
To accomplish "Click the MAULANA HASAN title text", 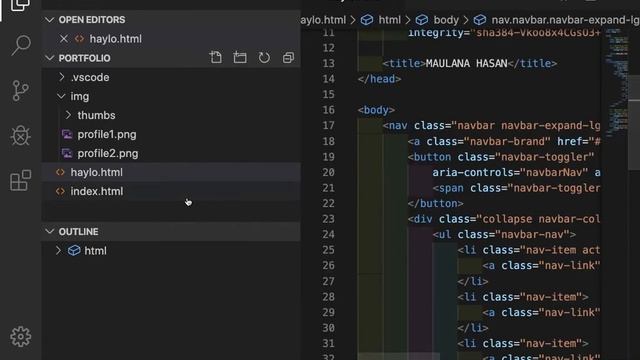I will click(x=466, y=63).
